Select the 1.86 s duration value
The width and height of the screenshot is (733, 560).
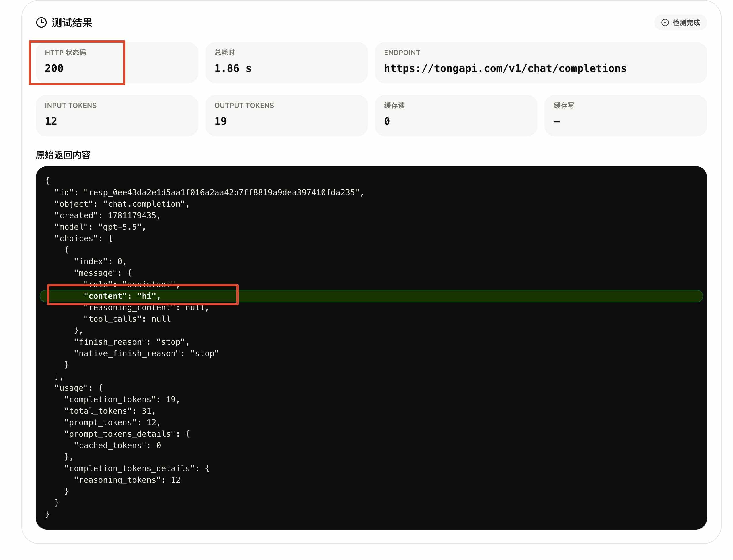tap(233, 68)
